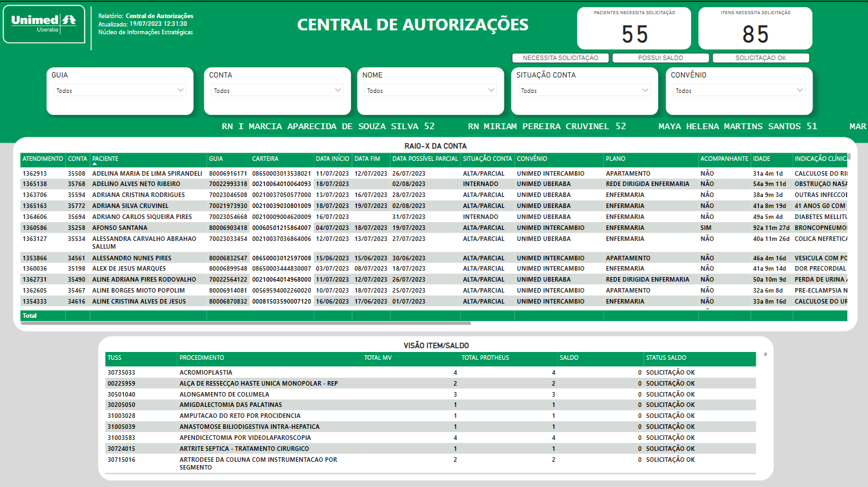Click the STATUS SALDO column header

tap(666, 358)
